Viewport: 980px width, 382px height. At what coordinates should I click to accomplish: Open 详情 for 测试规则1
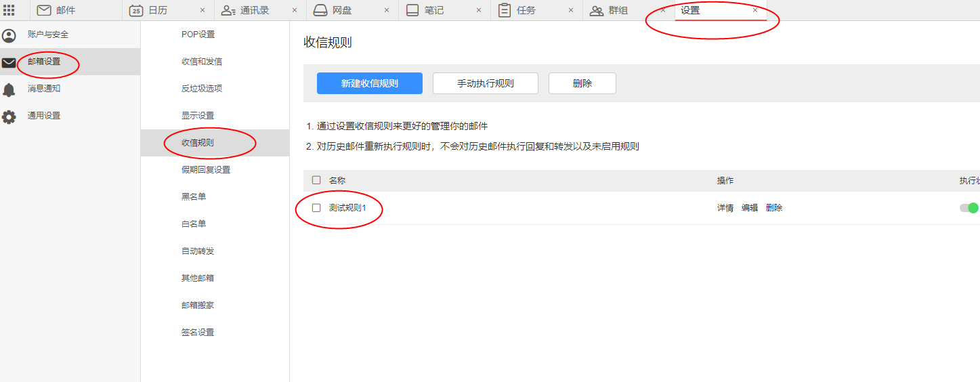pos(725,208)
